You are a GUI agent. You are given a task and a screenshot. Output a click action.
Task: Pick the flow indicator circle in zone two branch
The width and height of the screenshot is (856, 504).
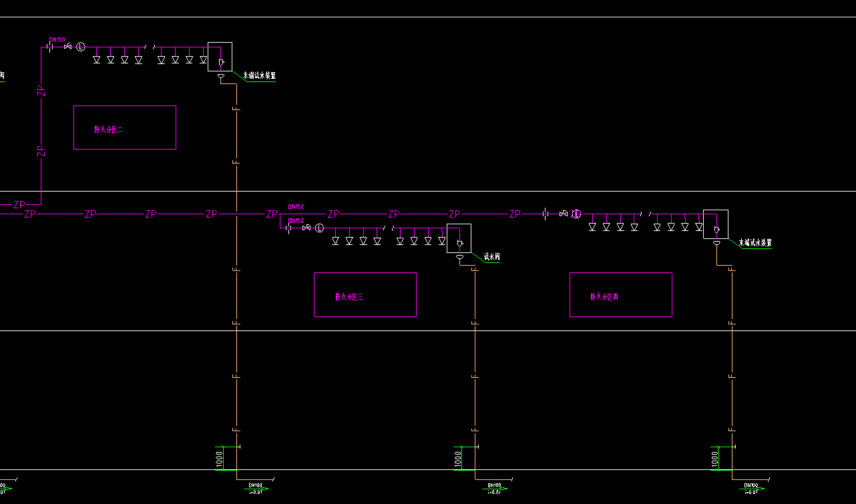(81, 47)
